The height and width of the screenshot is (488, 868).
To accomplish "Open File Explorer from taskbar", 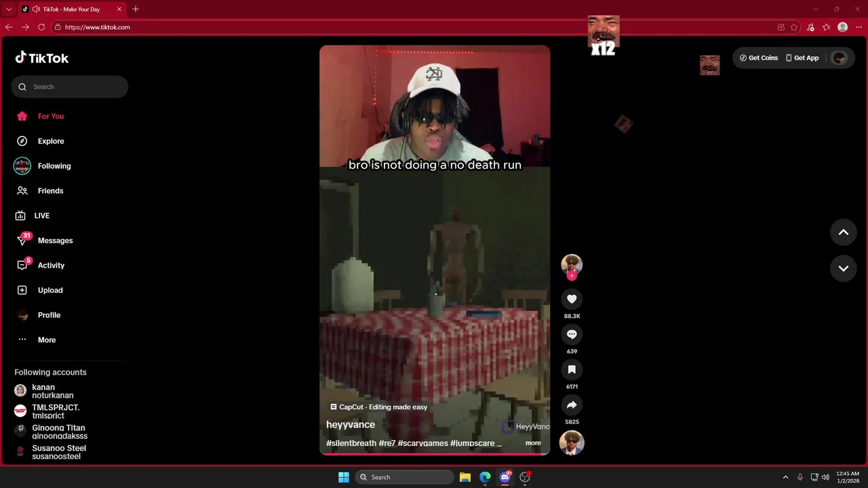I will click(465, 477).
